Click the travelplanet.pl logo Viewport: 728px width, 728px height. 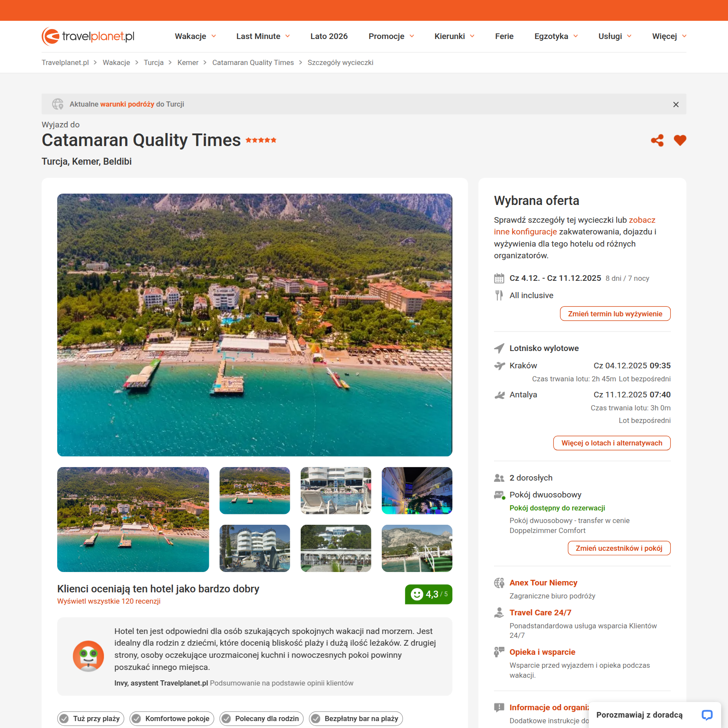tap(88, 36)
